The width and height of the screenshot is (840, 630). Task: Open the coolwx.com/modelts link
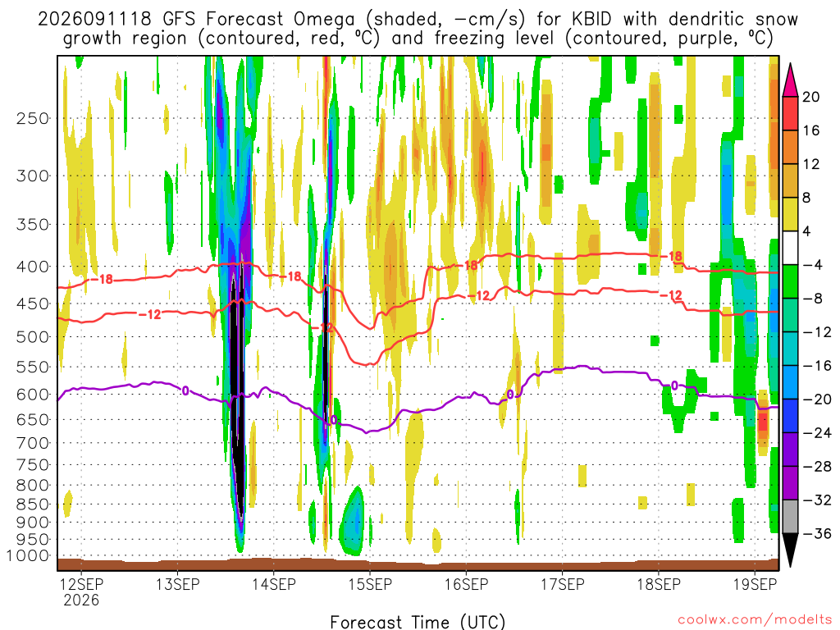pyautogui.click(x=755, y=620)
